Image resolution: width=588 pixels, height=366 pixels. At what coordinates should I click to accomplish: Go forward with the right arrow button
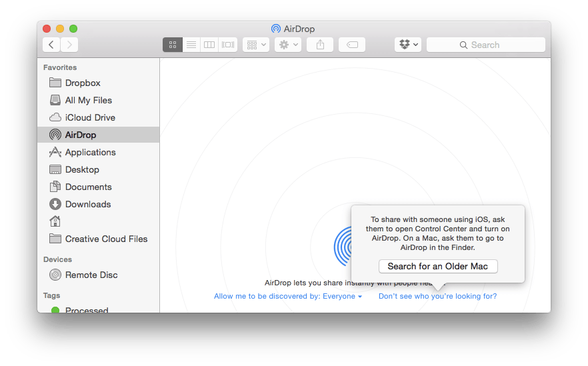point(69,45)
